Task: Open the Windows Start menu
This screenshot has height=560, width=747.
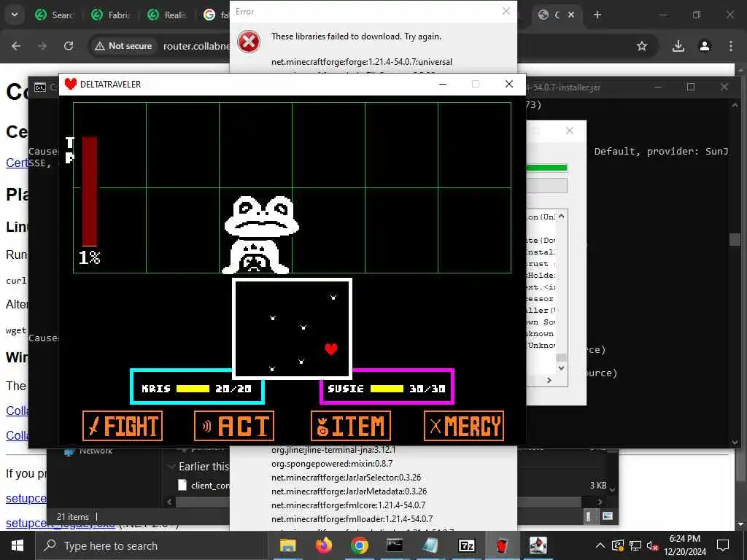Action: click(18, 545)
